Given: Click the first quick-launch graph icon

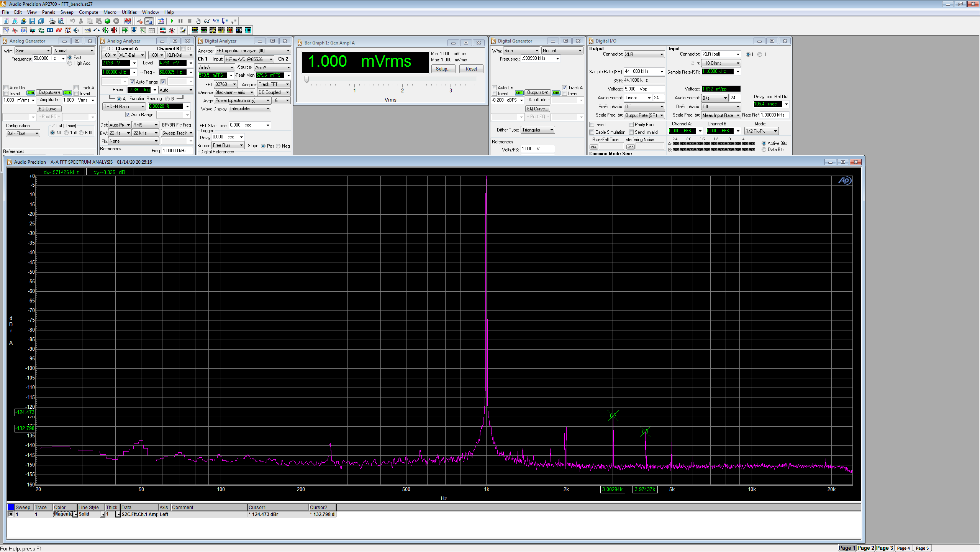Looking at the screenshot, I should click(x=195, y=30).
